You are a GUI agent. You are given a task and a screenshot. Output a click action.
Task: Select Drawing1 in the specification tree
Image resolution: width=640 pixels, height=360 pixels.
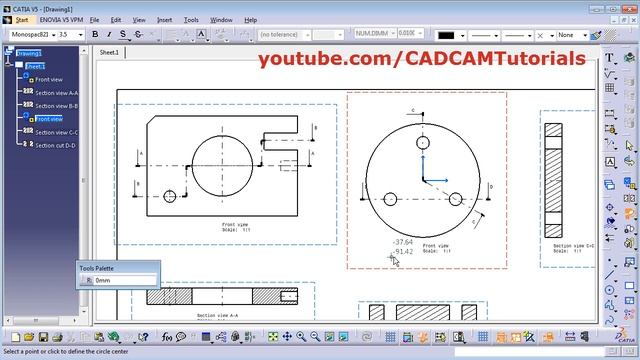pos(29,53)
